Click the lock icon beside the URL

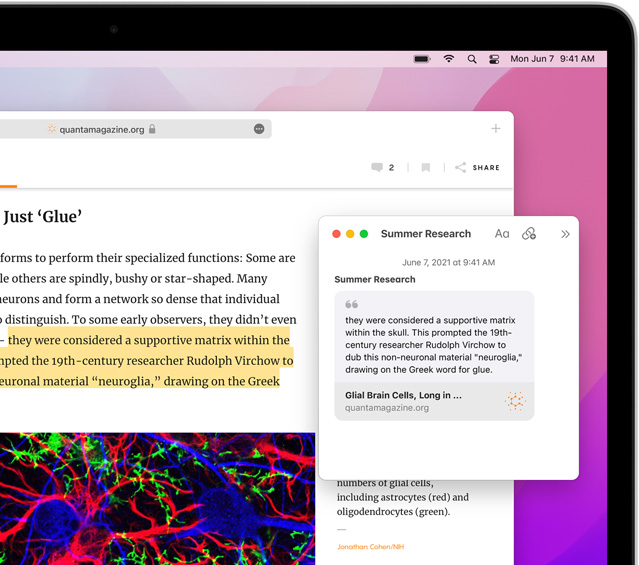[x=152, y=129]
